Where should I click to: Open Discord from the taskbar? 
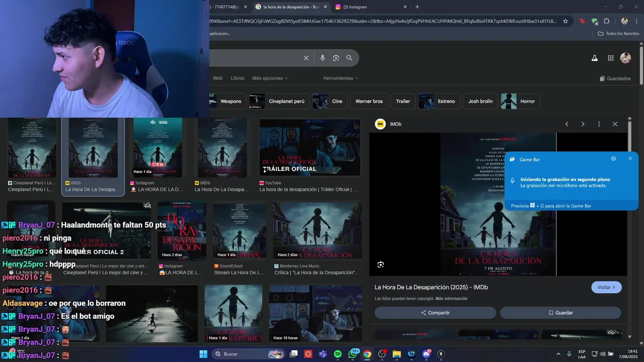(426, 354)
